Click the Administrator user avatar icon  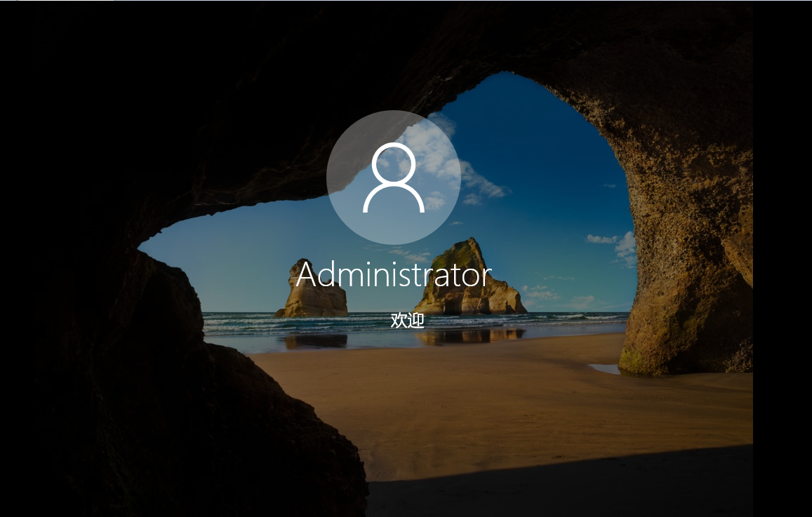tap(393, 177)
